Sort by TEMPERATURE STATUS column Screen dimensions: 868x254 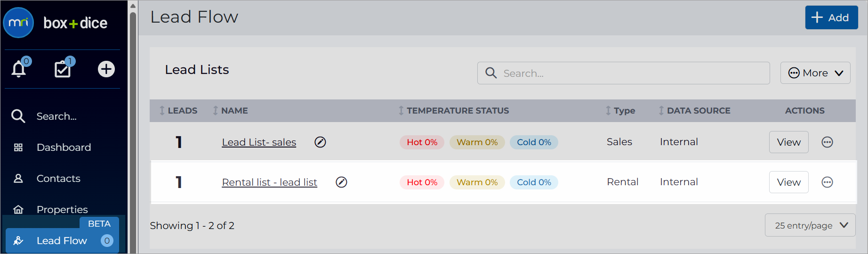[454, 111]
